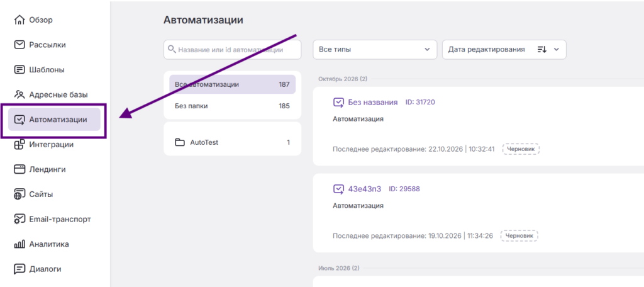This screenshot has width=644, height=287.
Task: Click Июль 2026 (2) group header
Action: click(x=338, y=269)
